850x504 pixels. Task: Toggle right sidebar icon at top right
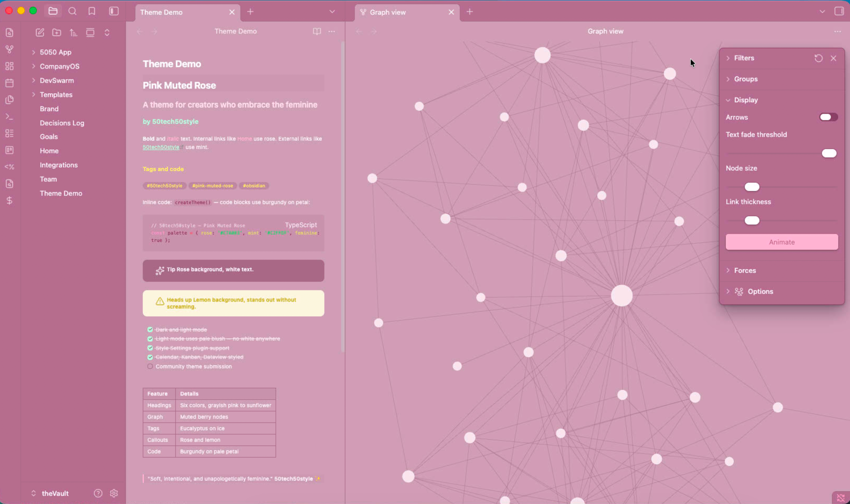tap(839, 11)
